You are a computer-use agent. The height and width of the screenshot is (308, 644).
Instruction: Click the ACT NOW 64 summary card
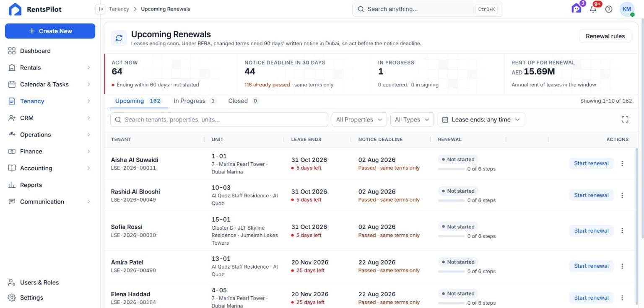pos(171,74)
